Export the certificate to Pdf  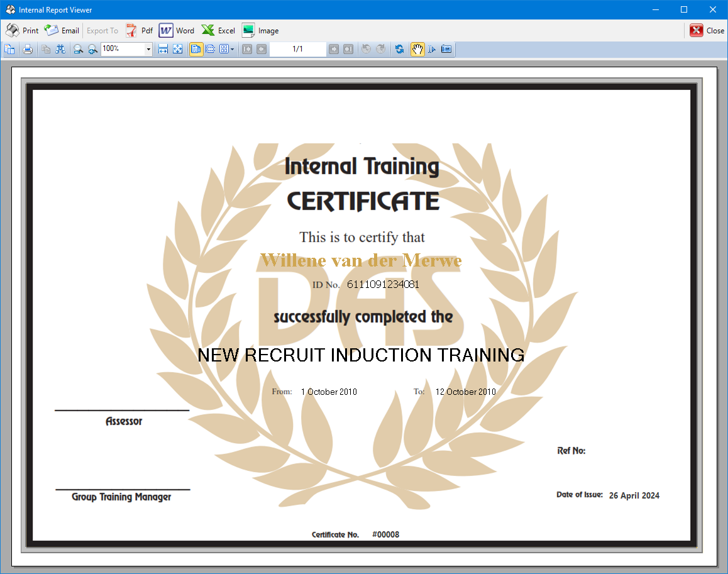(x=140, y=31)
